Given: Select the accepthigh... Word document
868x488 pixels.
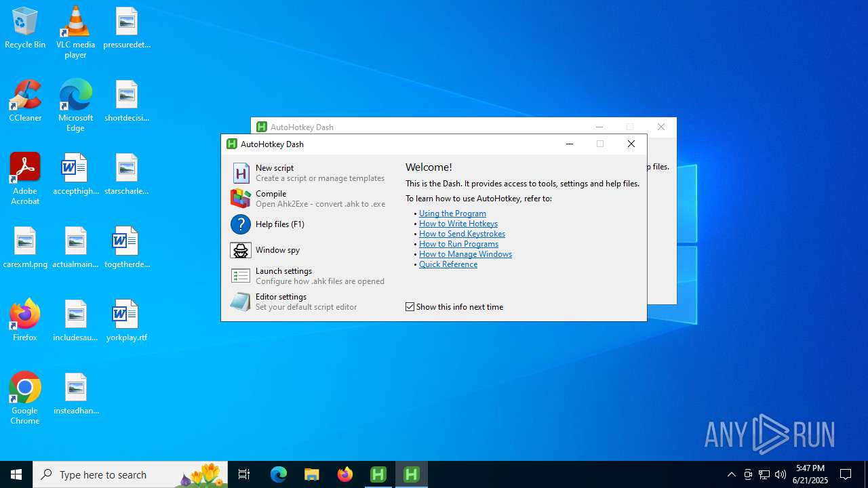Looking at the screenshot, I should (x=75, y=175).
